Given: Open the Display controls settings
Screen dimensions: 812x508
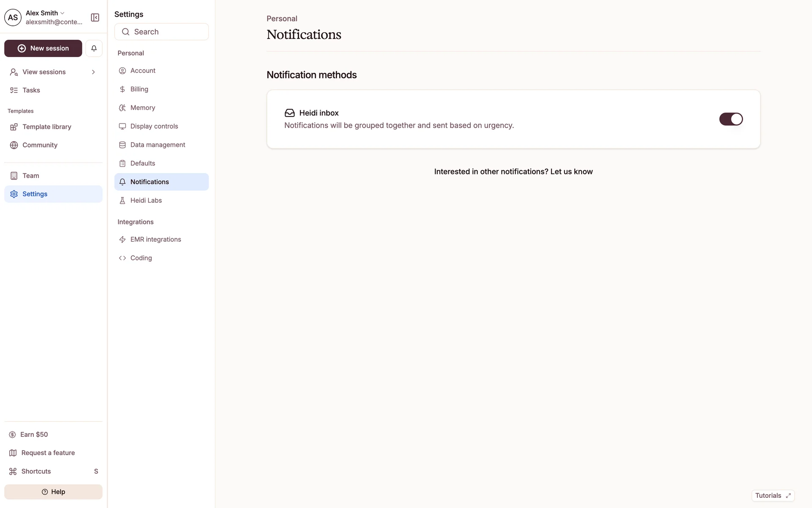Looking at the screenshot, I should coord(154,126).
